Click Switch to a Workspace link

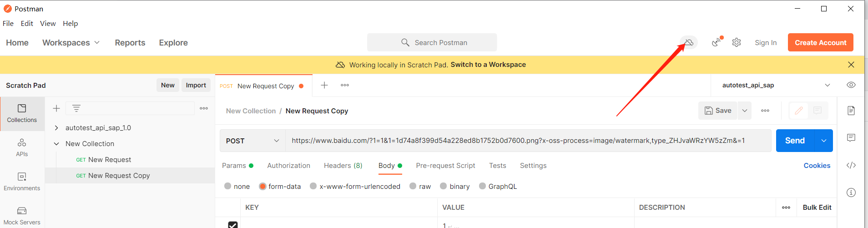488,65
